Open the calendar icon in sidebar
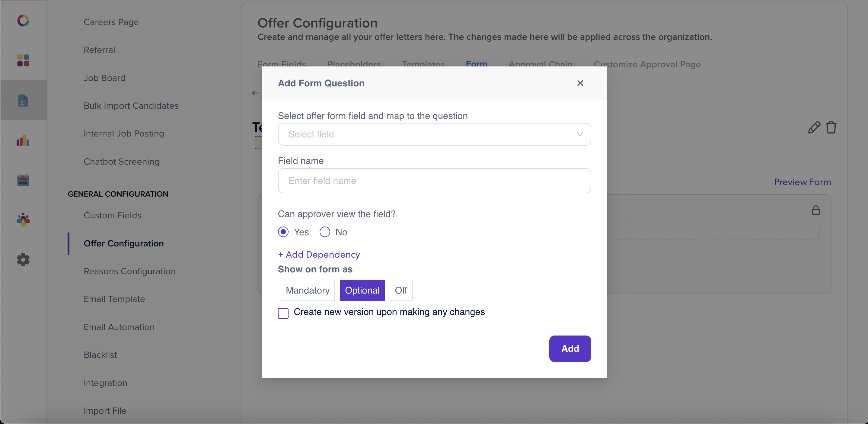This screenshot has width=868, height=424. (23, 180)
